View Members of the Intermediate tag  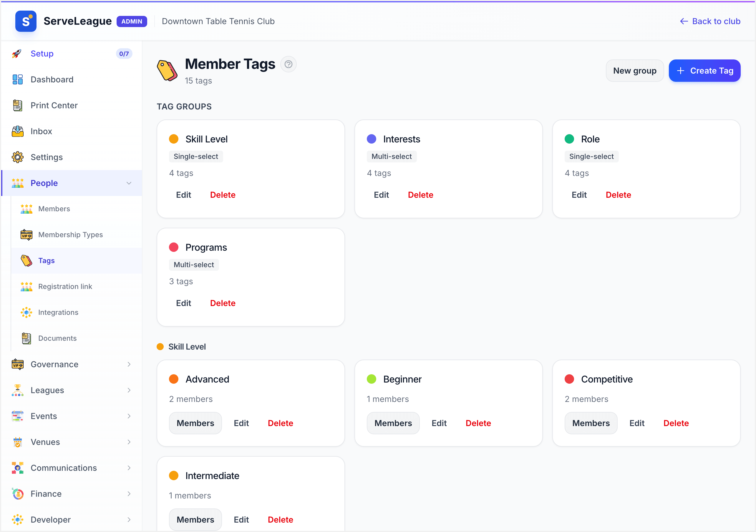coord(195,519)
